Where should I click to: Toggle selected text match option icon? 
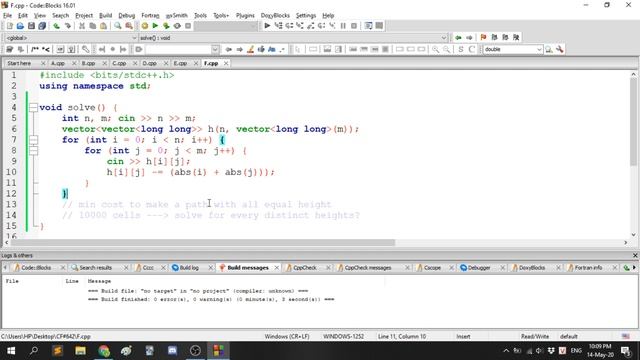tap(261, 49)
